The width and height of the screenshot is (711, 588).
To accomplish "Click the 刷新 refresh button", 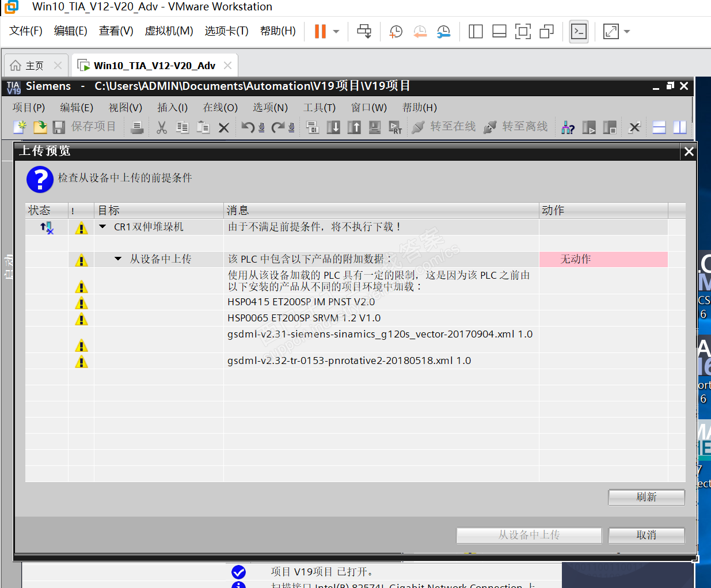I will (647, 497).
